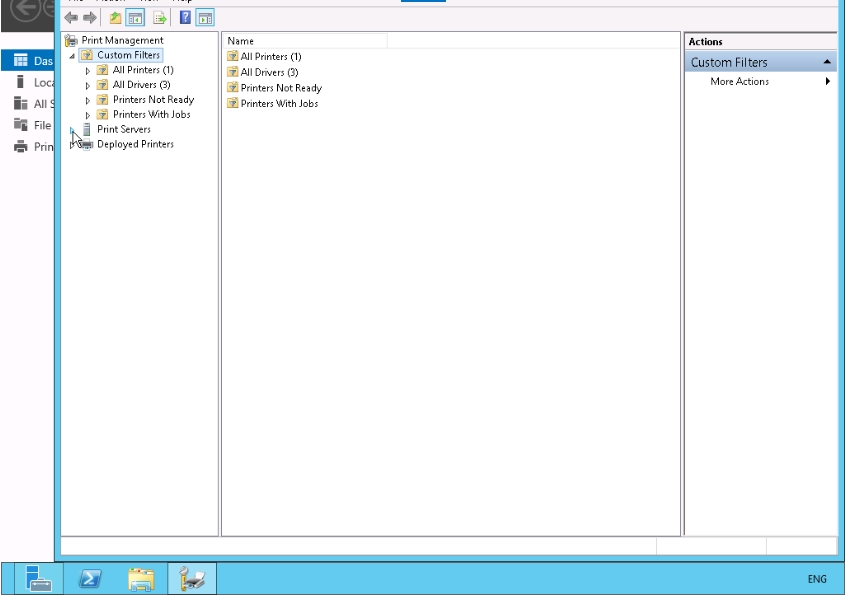Expand Printers With Jobs in the tree

(88, 115)
